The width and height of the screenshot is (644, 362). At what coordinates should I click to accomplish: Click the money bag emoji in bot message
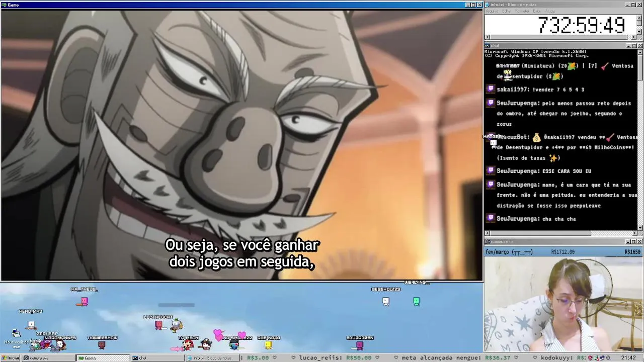pyautogui.click(x=536, y=137)
